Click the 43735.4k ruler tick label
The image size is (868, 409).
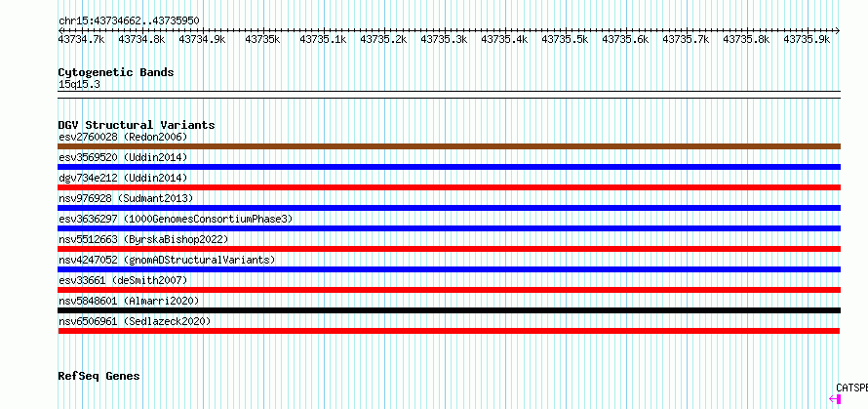coord(504,39)
